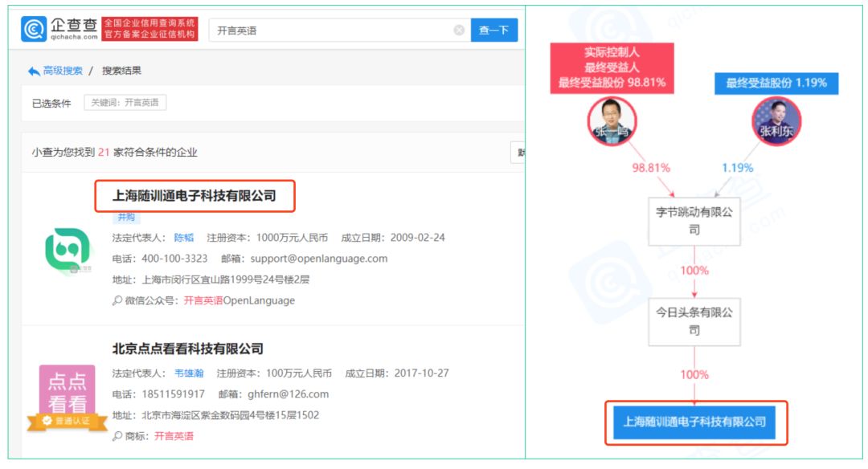Click the Qichacha logo icon
Image resolution: width=868 pixels, height=469 pixels.
coord(34,29)
